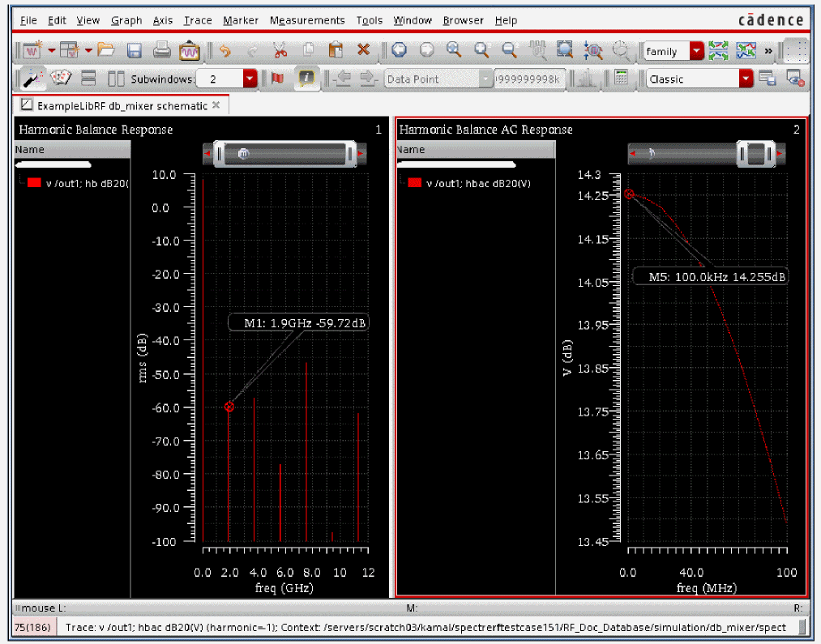This screenshot has width=821, height=644.
Task: Open the Measurements menu
Action: (x=306, y=20)
